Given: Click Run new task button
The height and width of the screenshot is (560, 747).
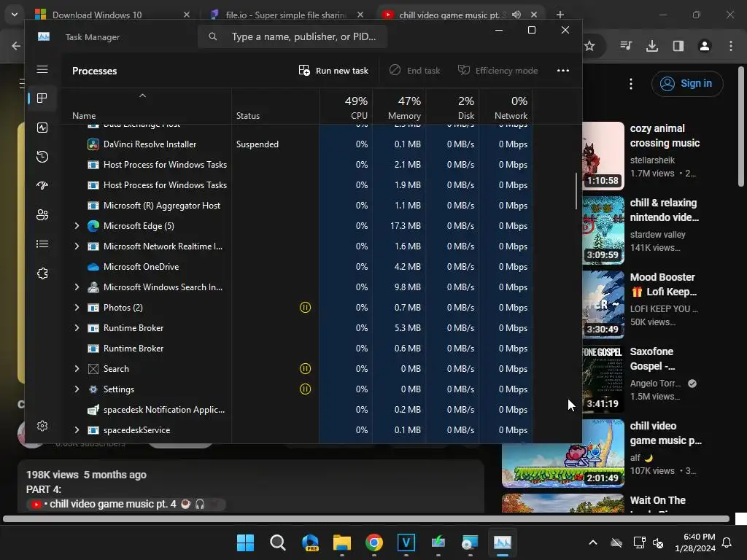Looking at the screenshot, I should (x=333, y=71).
